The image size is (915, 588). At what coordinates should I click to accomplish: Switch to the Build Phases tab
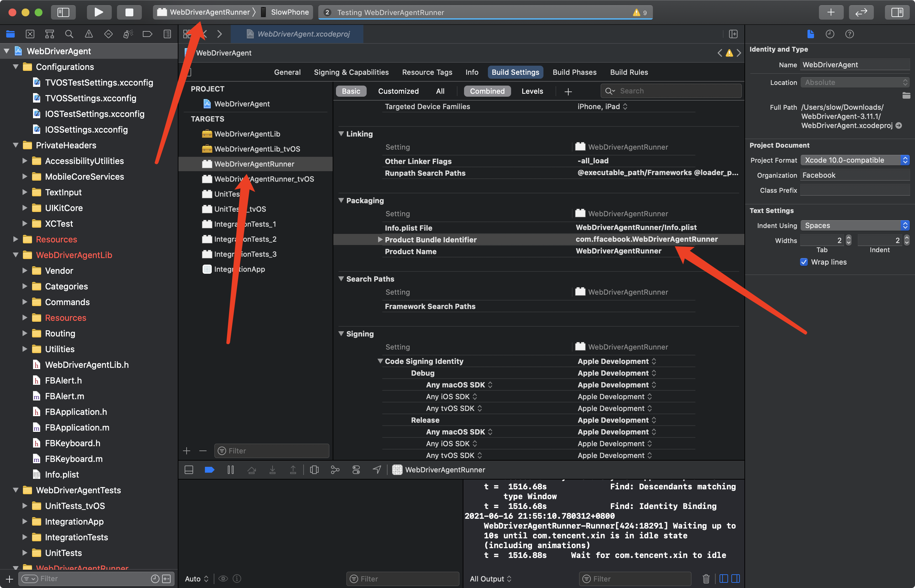click(574, 72)
